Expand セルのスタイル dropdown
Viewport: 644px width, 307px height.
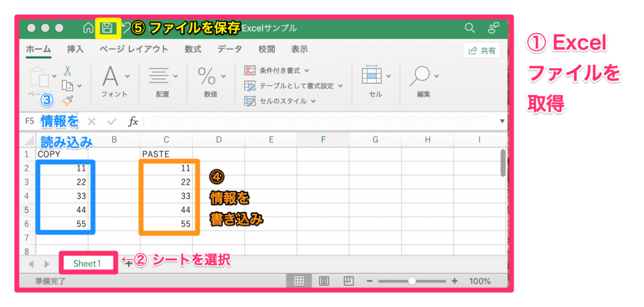[313, 101]
